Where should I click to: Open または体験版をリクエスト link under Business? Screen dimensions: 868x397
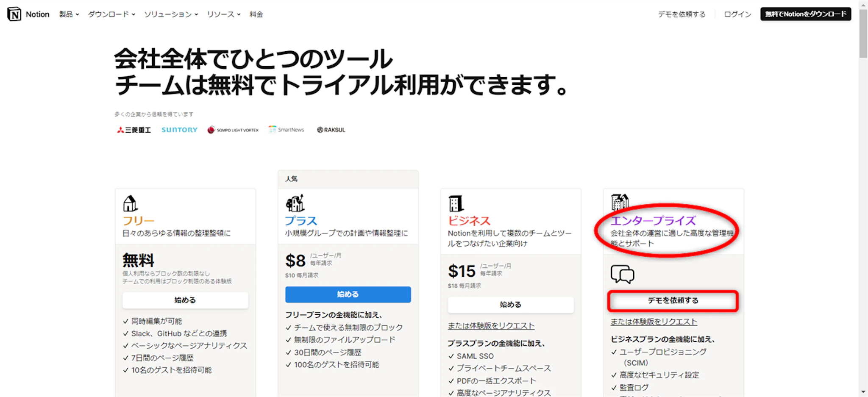tap(491, 326)
